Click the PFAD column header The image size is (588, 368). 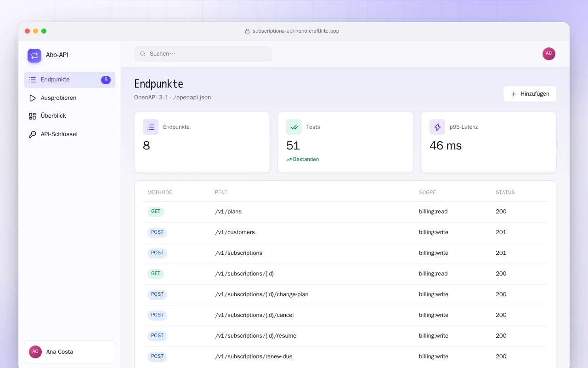221,192
